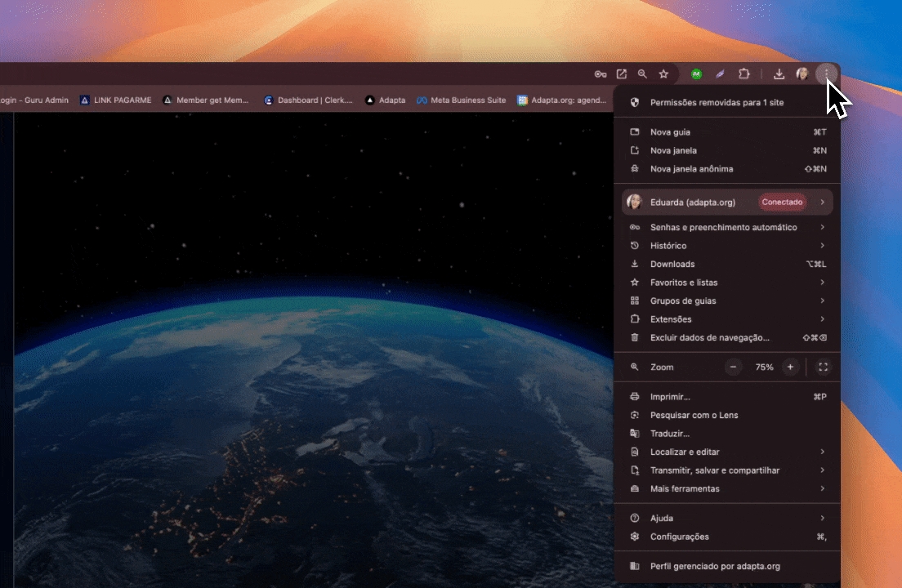Click the zoom magnifier icon in address bar
902x588 pixels.
pos(643,74)
